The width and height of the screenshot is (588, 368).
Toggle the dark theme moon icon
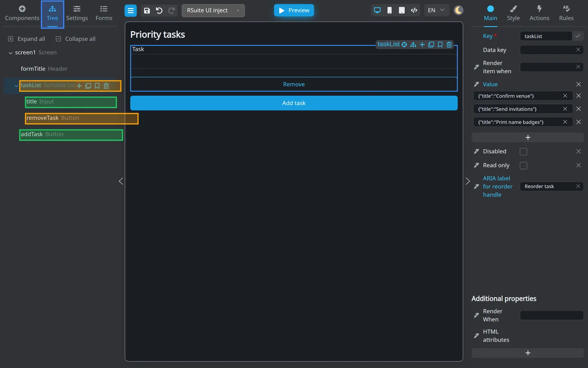pyautogui.click(x=459, y=11)
